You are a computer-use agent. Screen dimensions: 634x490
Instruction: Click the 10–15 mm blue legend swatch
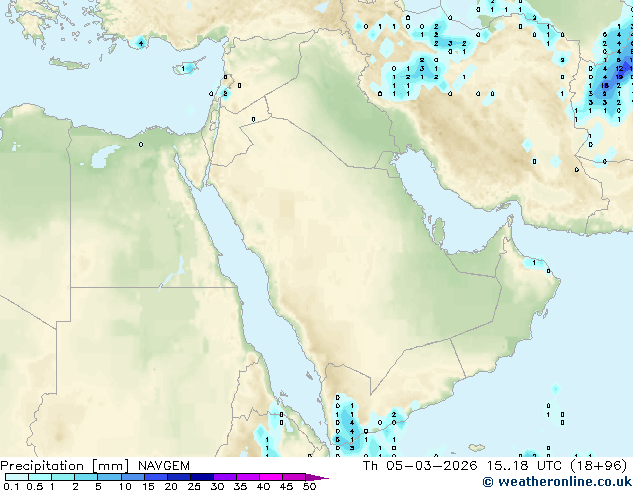coord(133,477)
